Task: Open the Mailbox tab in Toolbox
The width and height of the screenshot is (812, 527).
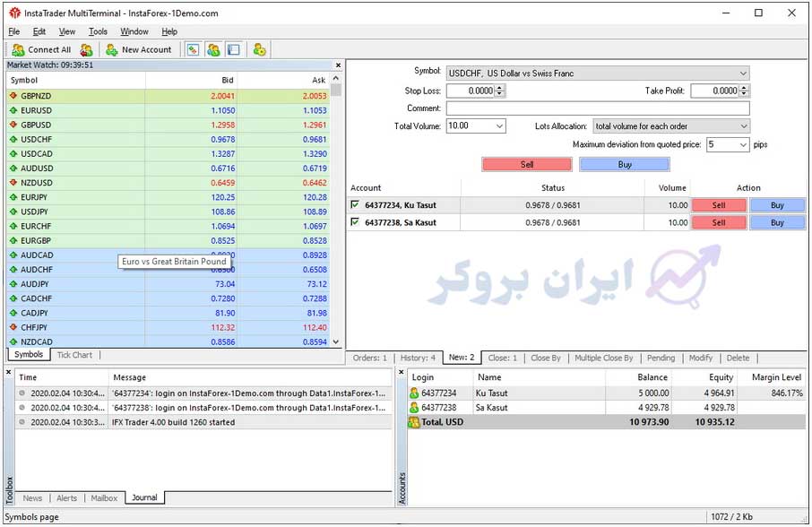Action: [104, 498]
